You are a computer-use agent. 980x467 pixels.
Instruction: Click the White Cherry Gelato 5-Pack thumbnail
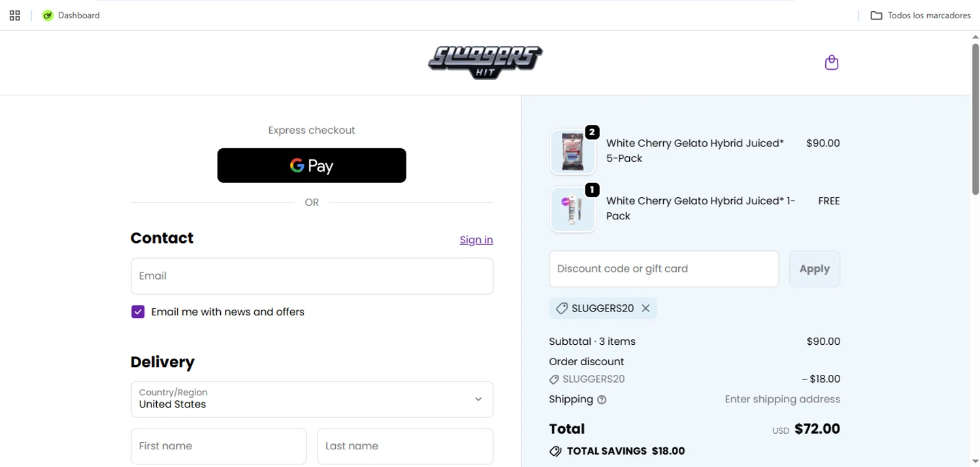(572, 152)
